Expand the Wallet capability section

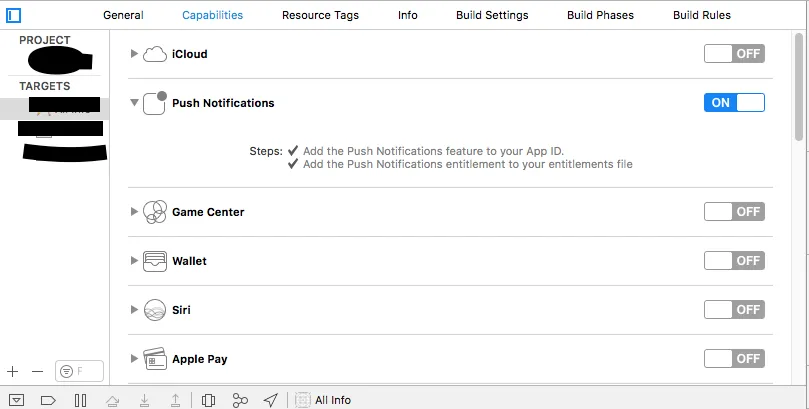coord(135,261)
